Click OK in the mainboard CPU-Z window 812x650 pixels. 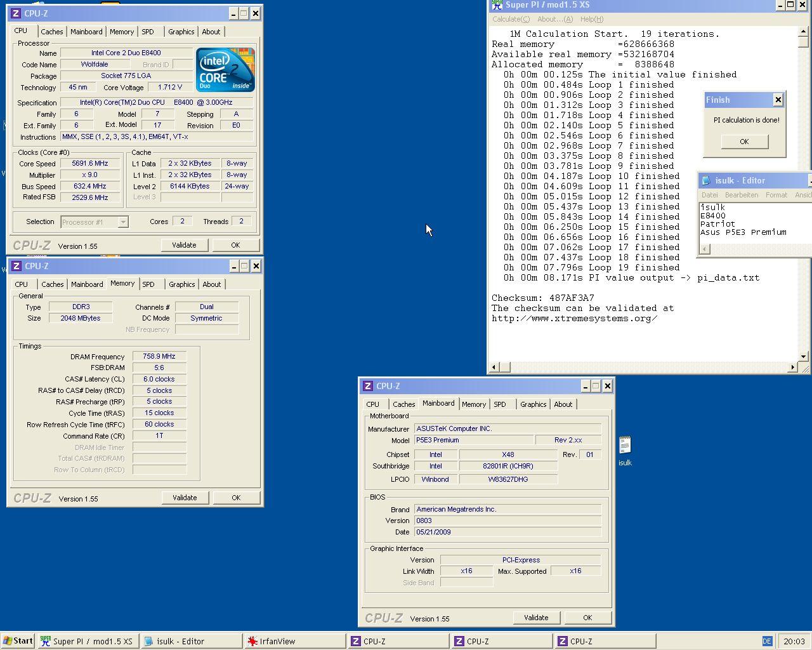(587, 618)
